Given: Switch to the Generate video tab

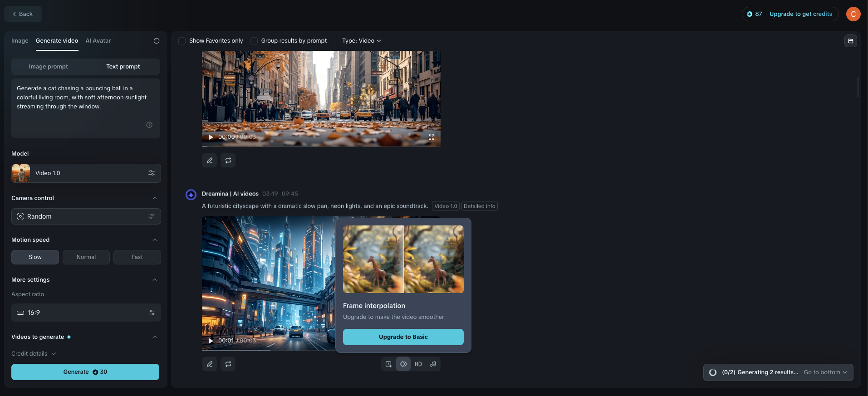Looking at the screenshot, I should tap(57, 41).
